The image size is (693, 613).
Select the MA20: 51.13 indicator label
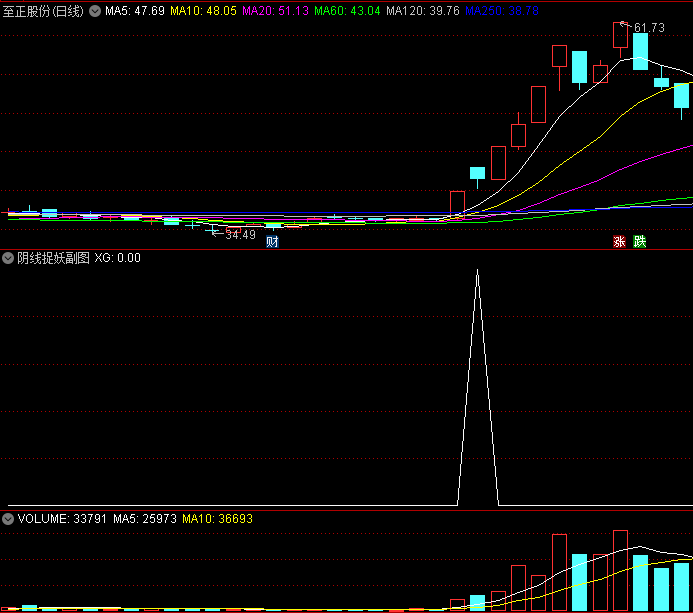click(275, 11)
